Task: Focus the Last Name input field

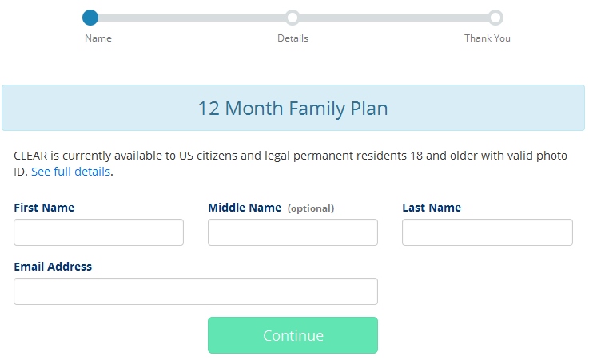Action: pos(488,232)
